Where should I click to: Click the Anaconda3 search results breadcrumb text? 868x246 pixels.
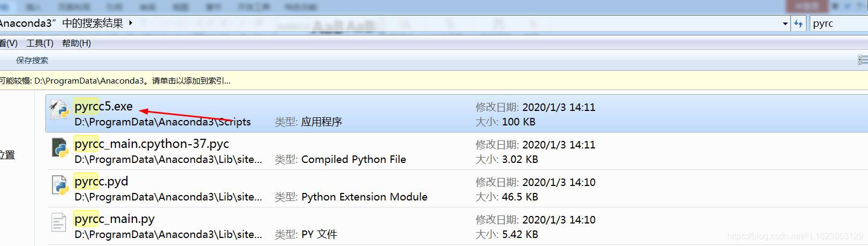click(x=62, y=23)
